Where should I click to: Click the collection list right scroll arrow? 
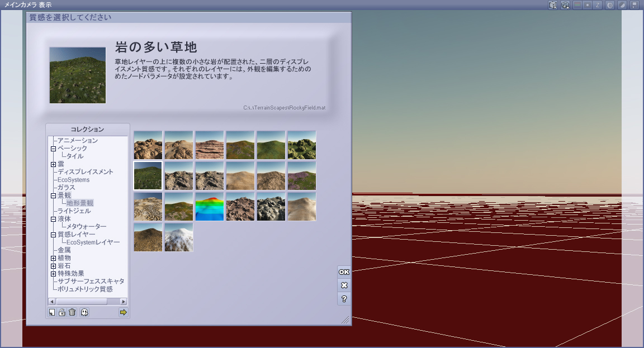pos(123,302)
